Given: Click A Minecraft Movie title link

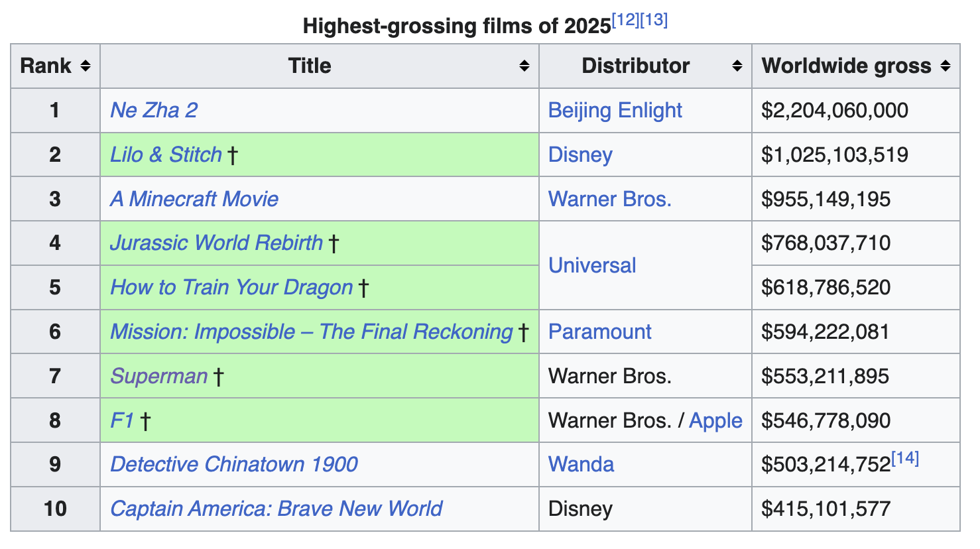Looking at the screenshot, I should tap(194, 199).
